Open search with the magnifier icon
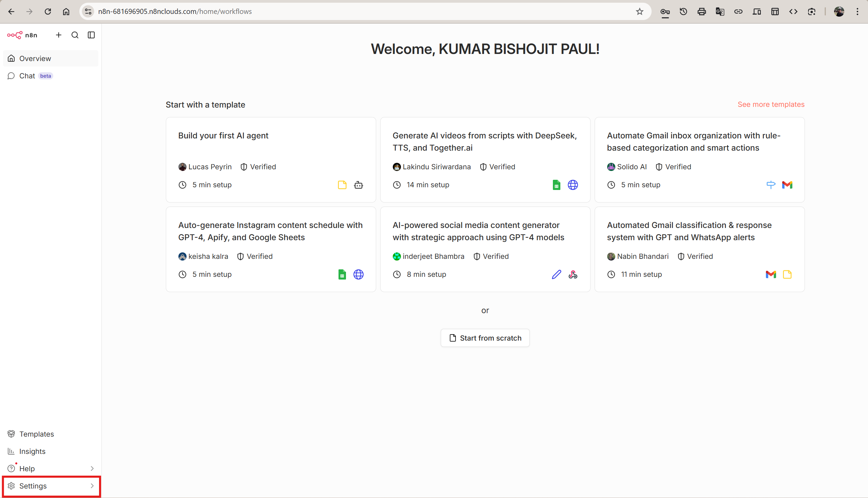This screenshot has height=498, width=868. 75,35
